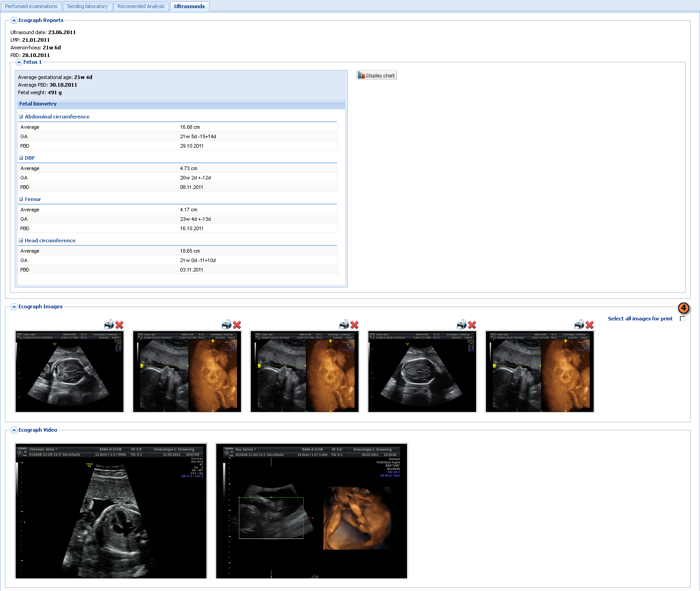This screenshot has width=700, height=591.
Task: Print the fourth ecograph image
Action: pos(461,324)
